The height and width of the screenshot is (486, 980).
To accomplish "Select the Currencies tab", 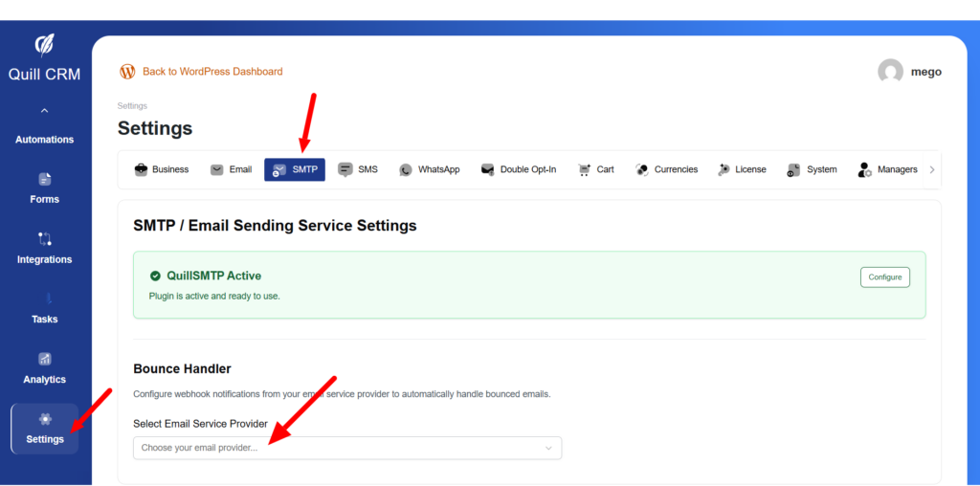I will pos(666,169).
